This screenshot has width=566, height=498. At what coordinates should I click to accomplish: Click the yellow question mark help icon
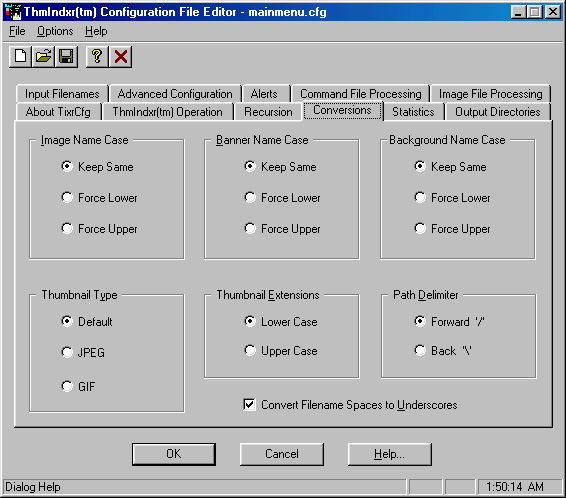[97, 57]
